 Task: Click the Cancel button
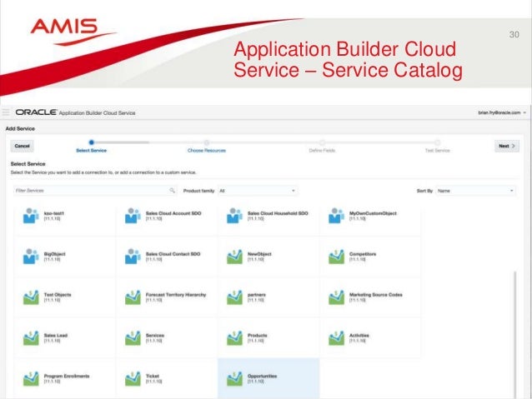(22, 146)
